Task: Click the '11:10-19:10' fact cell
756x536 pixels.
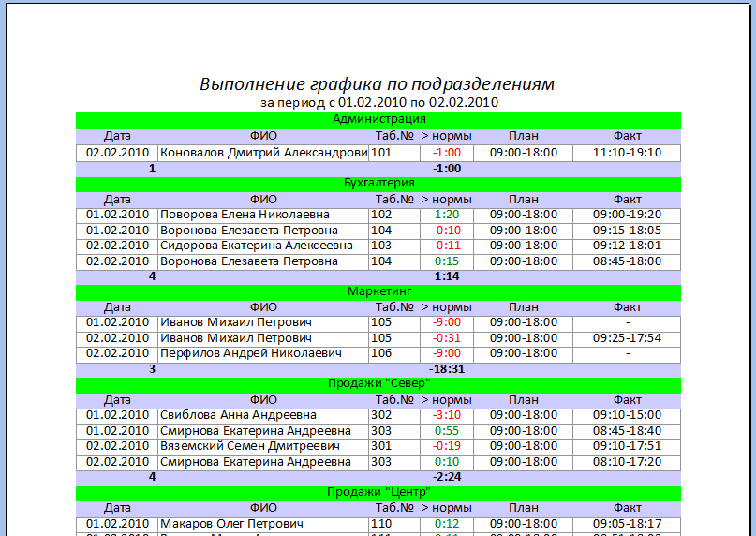Action: coord(627,153)
